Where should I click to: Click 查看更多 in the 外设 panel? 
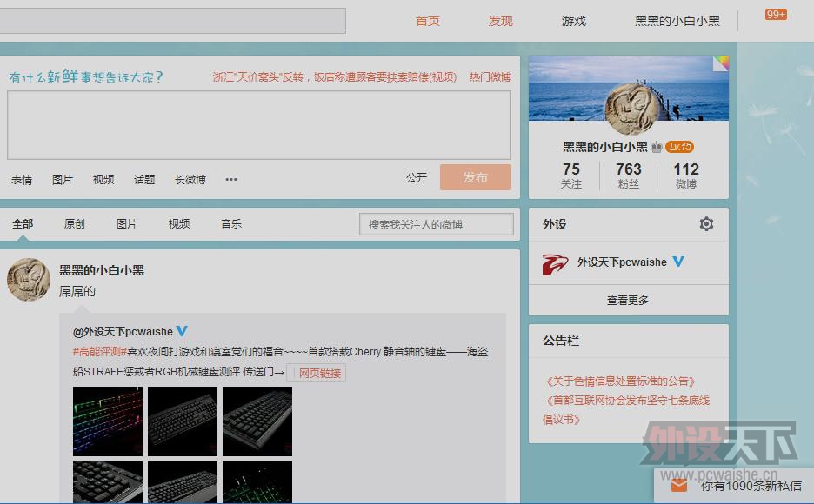(628, 300)
